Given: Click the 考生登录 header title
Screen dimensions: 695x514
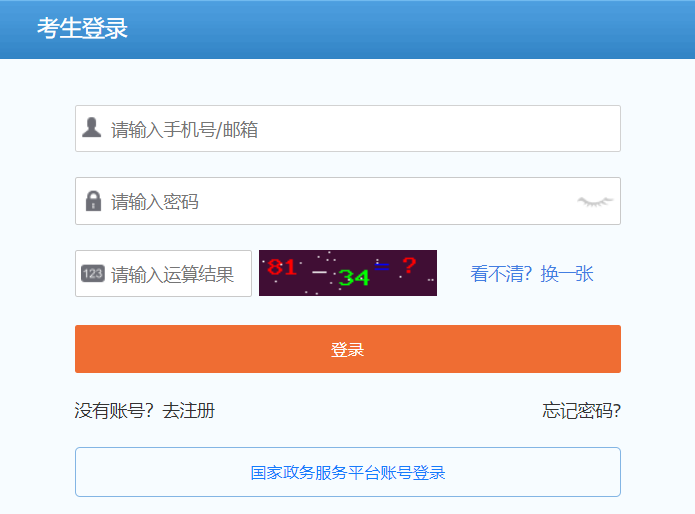Looking at the screenshot, I should 83,28.
